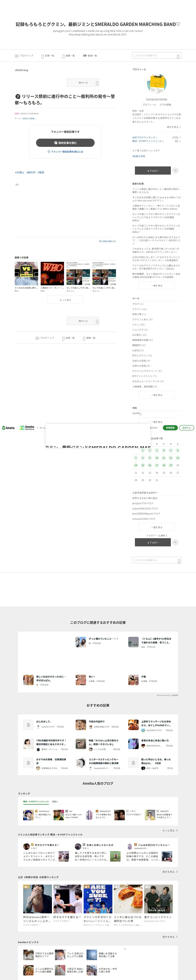196x980 pixels.
Task: Open 記事一覧 in the bottom blog navigation
Action: (x=68, y=338)
